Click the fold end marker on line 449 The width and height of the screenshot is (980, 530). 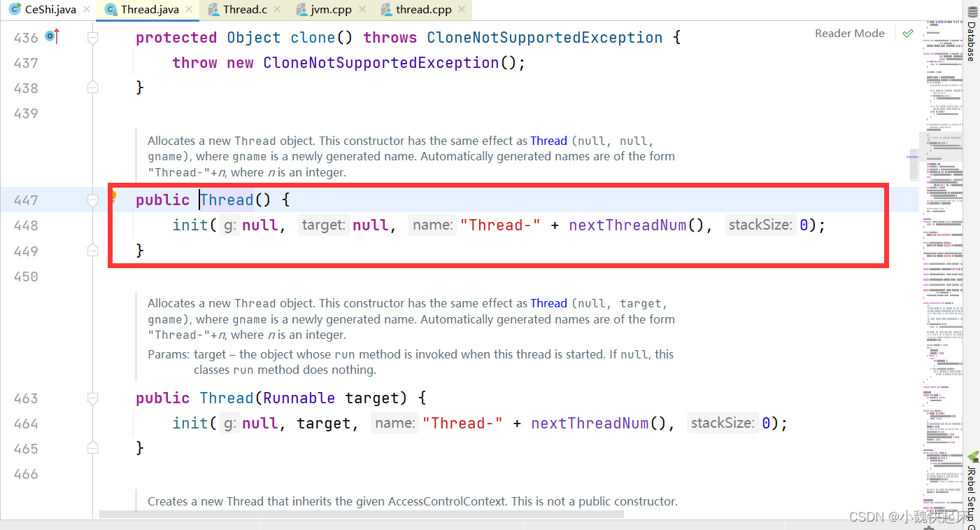92,250
